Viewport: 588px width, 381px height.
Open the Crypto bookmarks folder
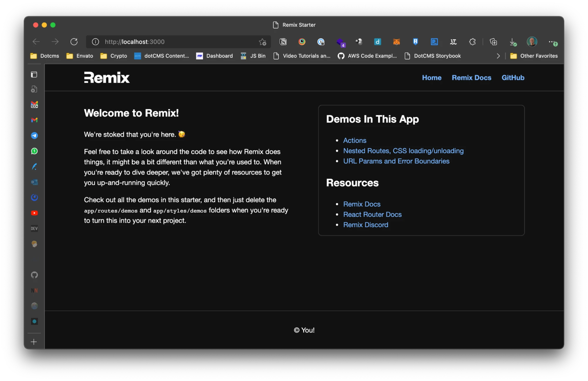click(114, 56)
